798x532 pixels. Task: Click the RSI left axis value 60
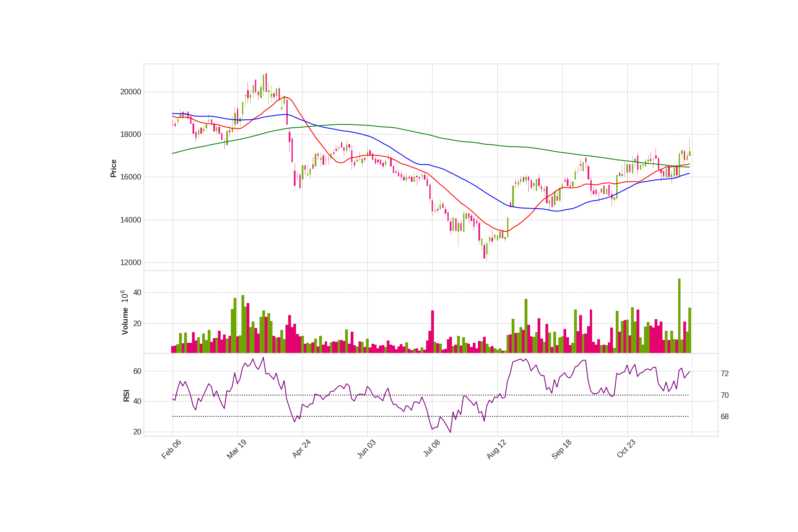click(x=137, y=371)
